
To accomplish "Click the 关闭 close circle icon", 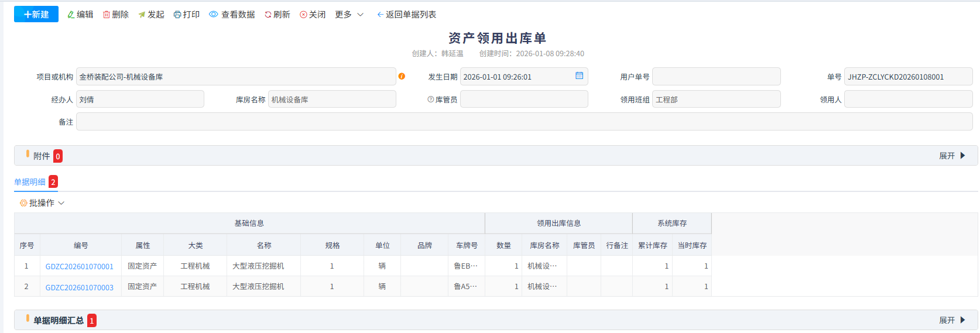I will (303, 15).
